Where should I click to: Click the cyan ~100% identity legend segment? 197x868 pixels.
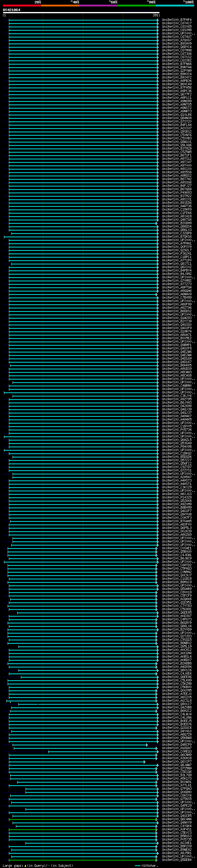(175, 6)
